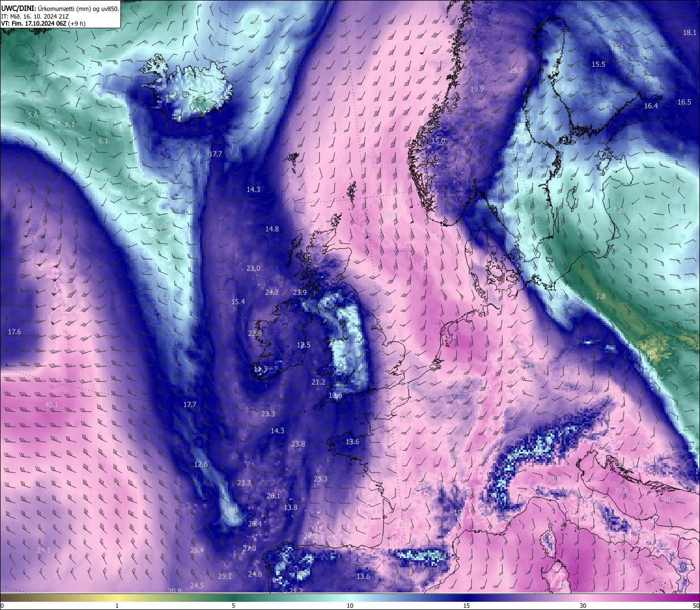Click the 19.9 value label
The width and height of the screenshot is (700, 610).
[x=477, y=89]
